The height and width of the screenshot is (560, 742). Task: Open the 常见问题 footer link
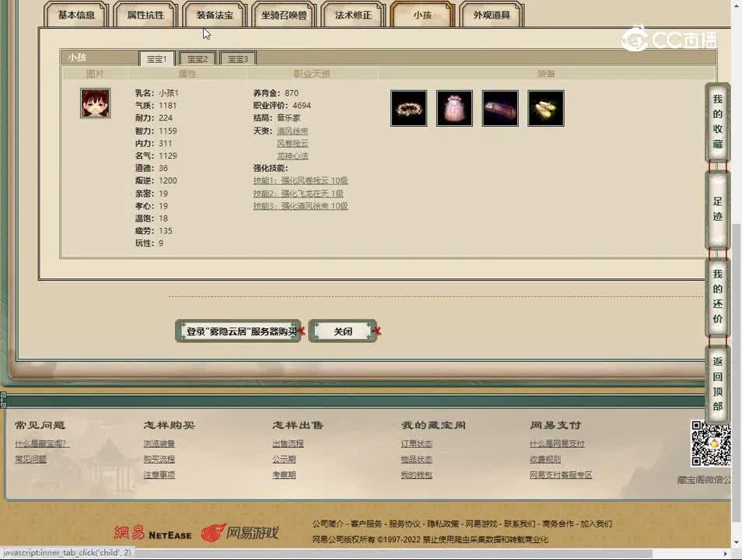pyautogui.click(x=30, y=459)
